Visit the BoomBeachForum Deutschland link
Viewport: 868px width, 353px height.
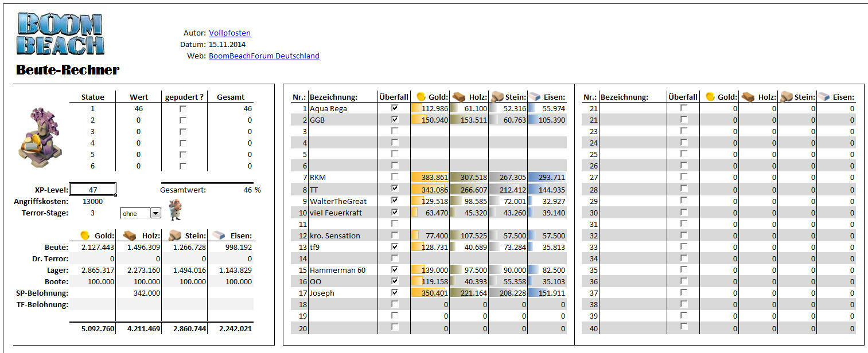(264, 56)
